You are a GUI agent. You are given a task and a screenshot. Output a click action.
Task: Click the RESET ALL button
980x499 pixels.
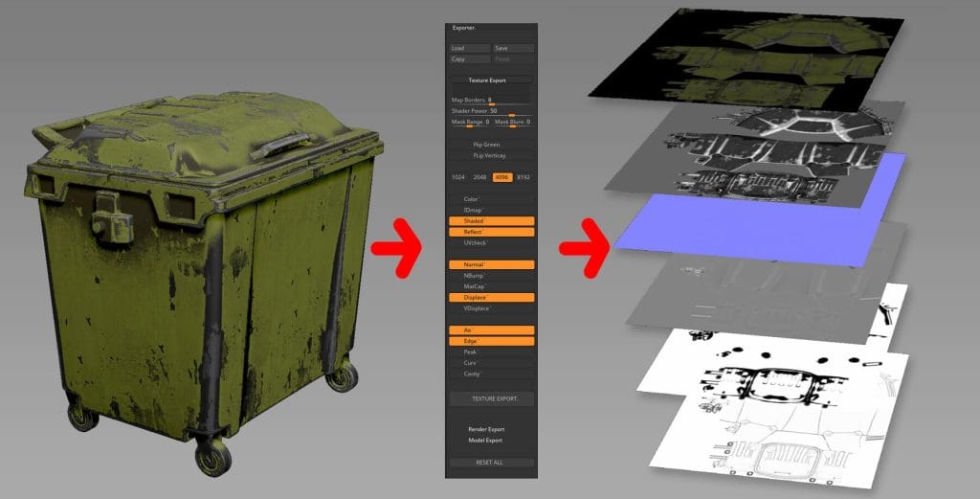click(x=490, y=463)
